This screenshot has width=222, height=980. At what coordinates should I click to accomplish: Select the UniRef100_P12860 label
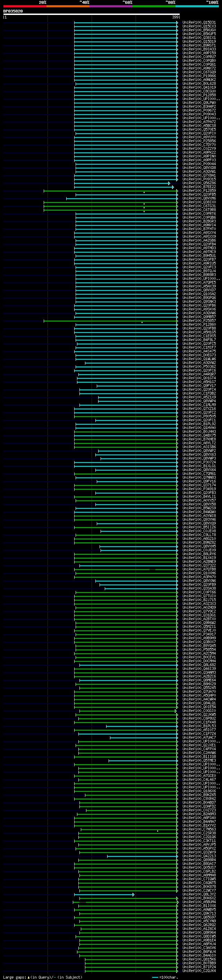pyautogui.click(x=199, y=324)
